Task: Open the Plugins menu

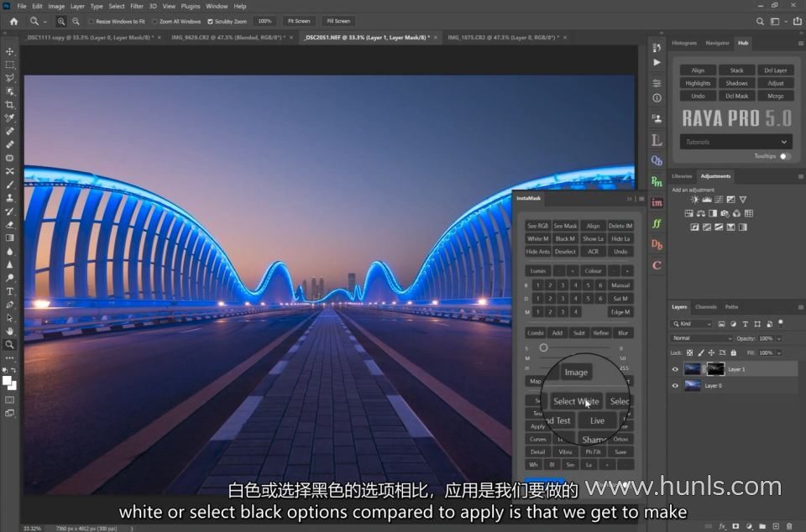Action: (191, 6)
